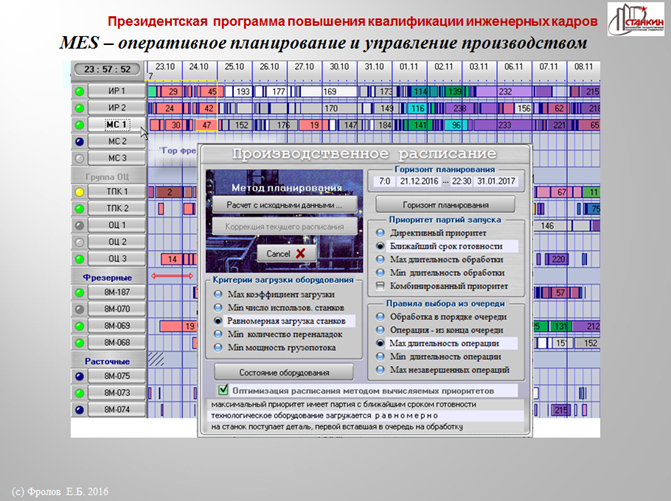Click the gray status indicator next to ОЦ 1
671x501 pixels.
80,226
